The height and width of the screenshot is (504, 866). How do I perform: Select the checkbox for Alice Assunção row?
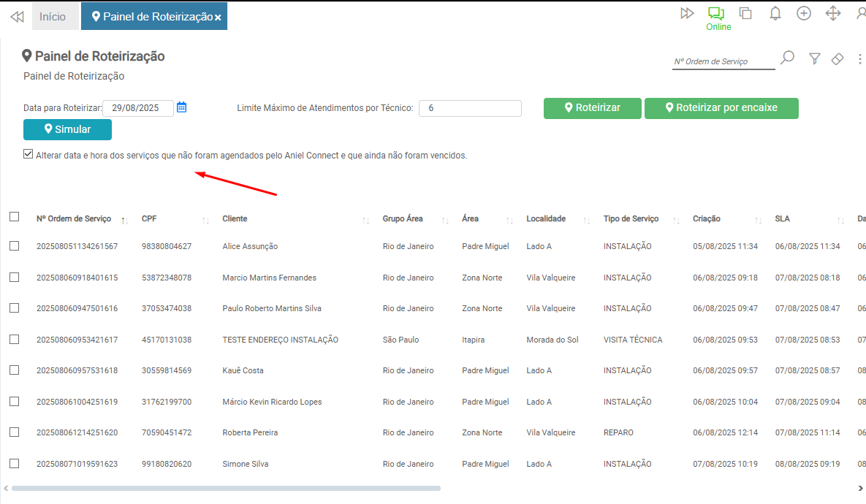point(15,246)
